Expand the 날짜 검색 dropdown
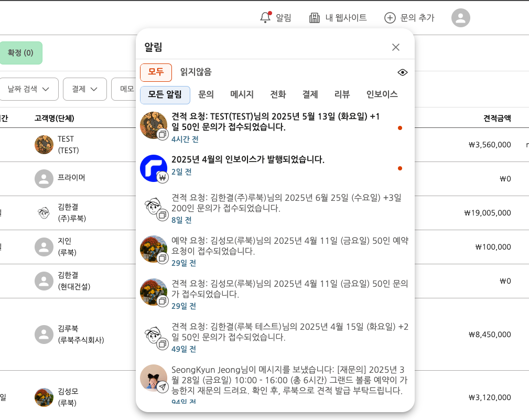The width and height of the screenshot is (529, 420). [29, 89]
